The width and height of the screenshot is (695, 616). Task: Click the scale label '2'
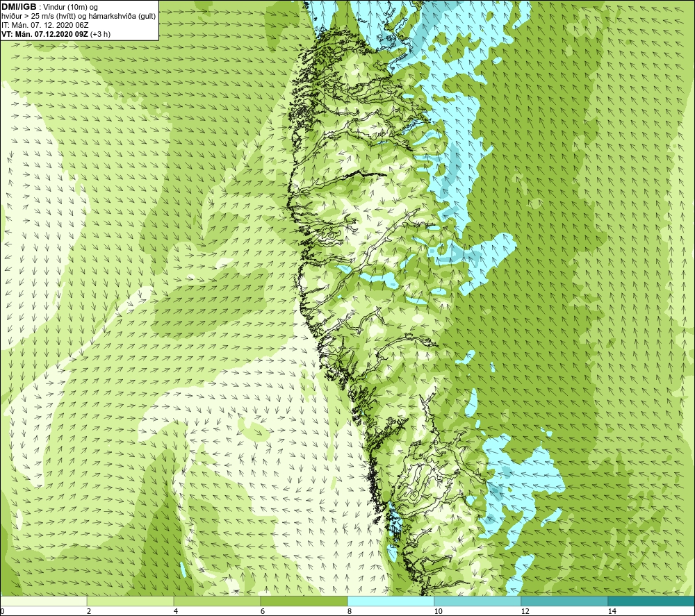click(x=89, y=611)
